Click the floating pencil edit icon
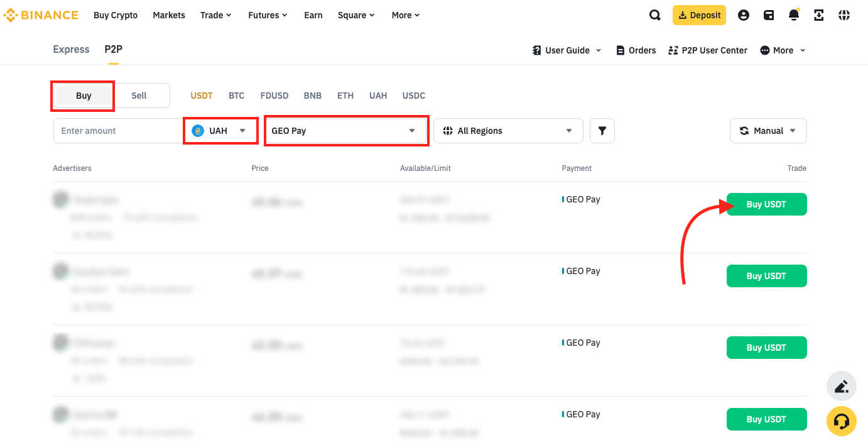Viewport: 868px width, 445px height. click(x=842, y=386)
